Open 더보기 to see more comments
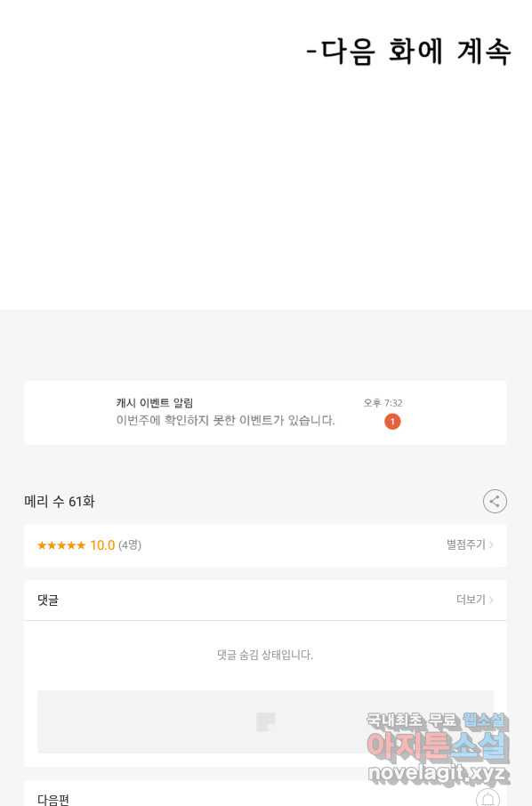 click(x=471, y=600)
